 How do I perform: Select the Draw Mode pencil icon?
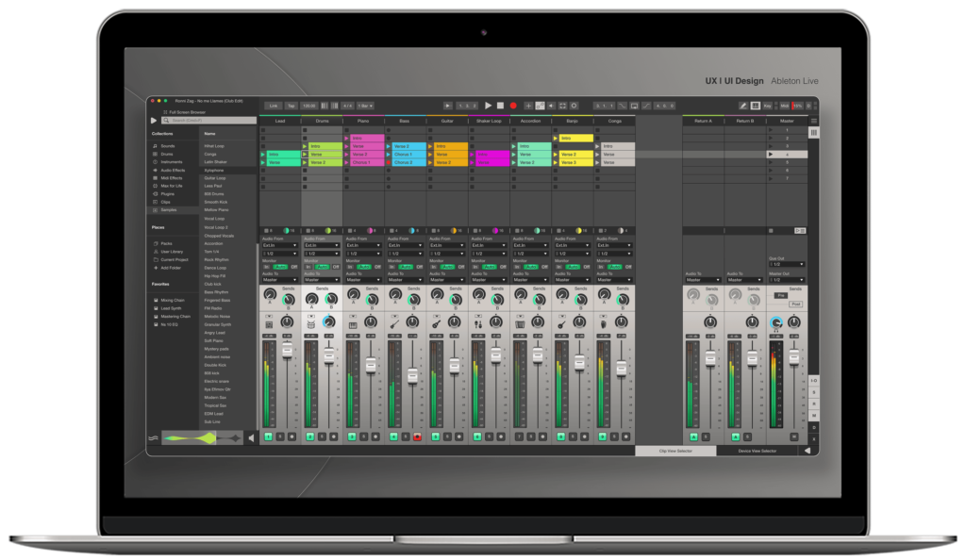743,106
